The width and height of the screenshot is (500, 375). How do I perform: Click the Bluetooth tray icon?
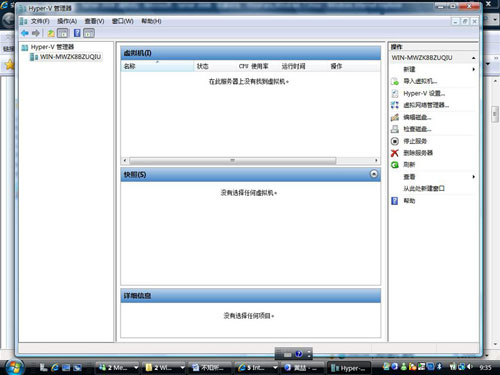(x=439, y=367)
